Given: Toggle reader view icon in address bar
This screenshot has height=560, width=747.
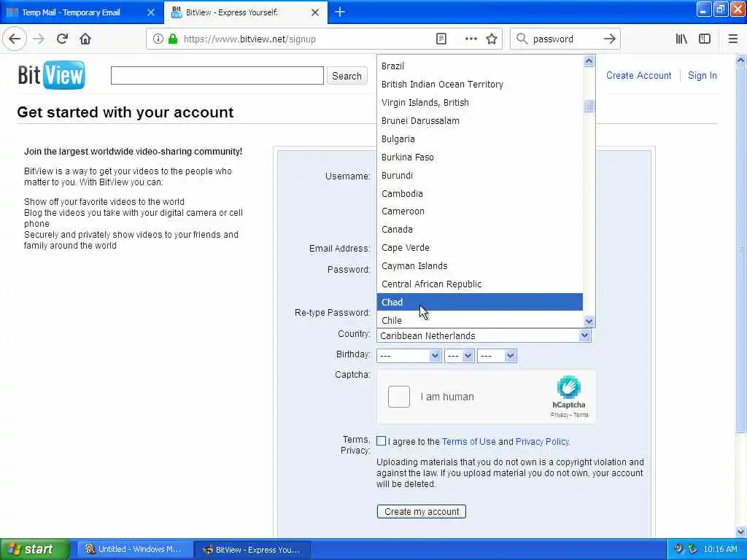Looking at the screenshot, I should 441,39.
